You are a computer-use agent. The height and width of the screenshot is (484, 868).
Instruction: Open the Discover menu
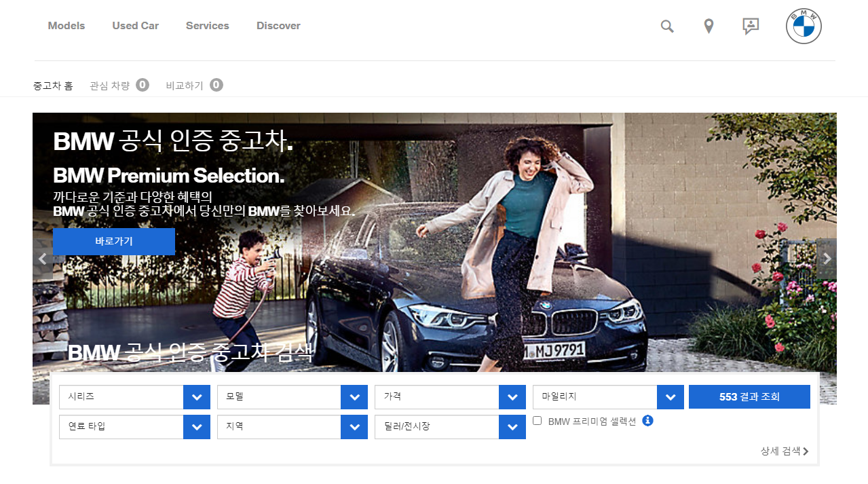pyautogui.click(x=278, y=26)
